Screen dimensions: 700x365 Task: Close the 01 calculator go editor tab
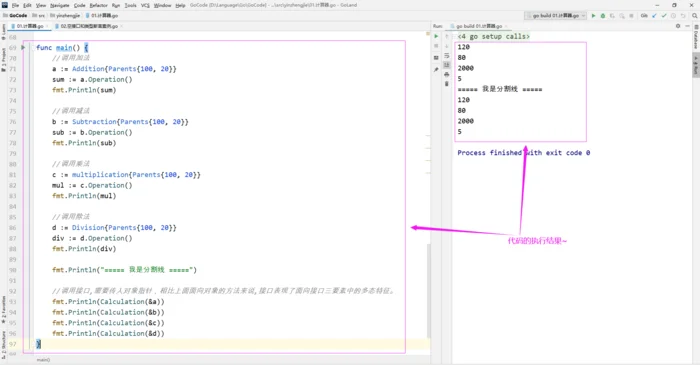point(47,26)
